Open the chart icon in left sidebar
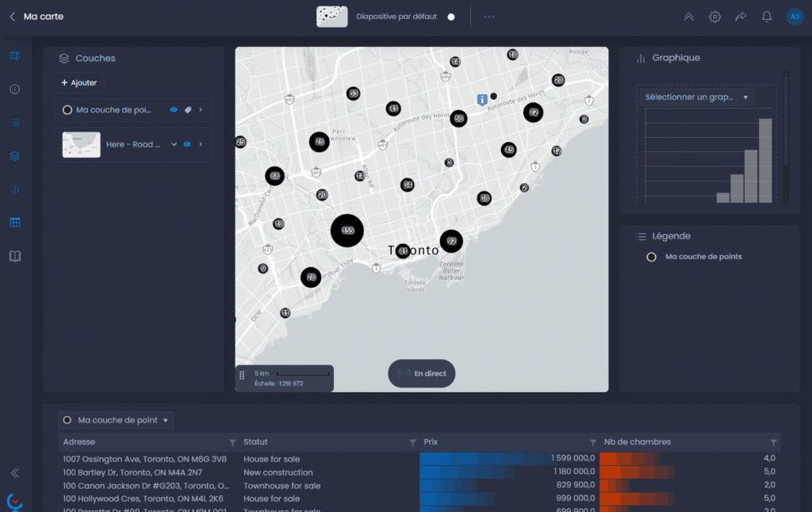Screen dimensions: 812x512 15,189
